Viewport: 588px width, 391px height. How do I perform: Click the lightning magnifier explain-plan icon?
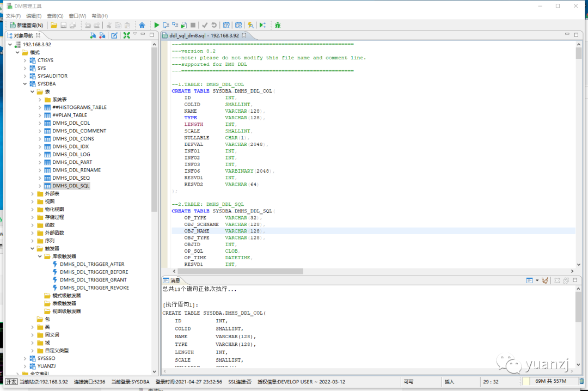250,25
